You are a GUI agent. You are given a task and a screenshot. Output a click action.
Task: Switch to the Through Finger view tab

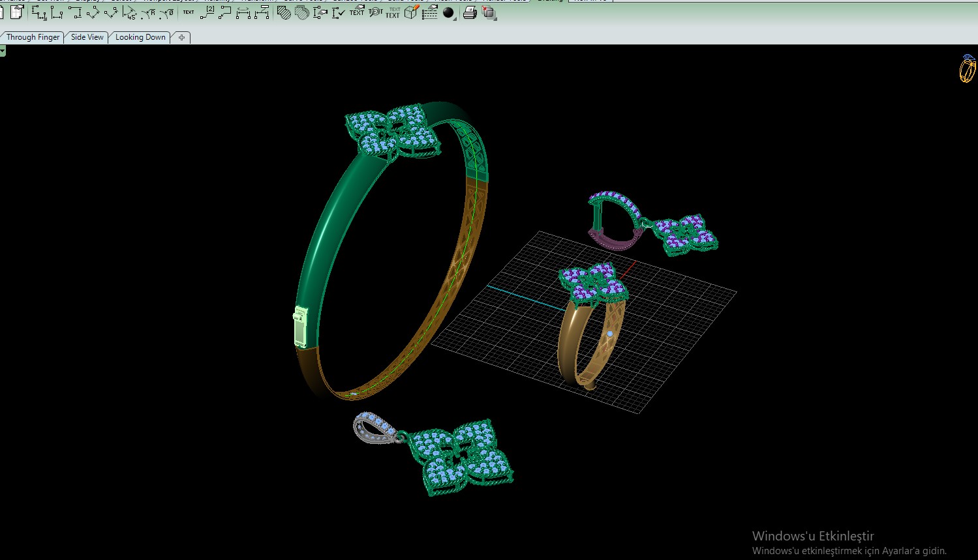[33, 37]
